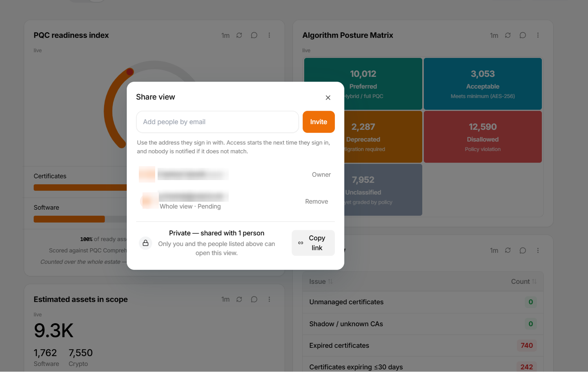Click the 0 badge for Shadow CAs

(x=531, y=324)
